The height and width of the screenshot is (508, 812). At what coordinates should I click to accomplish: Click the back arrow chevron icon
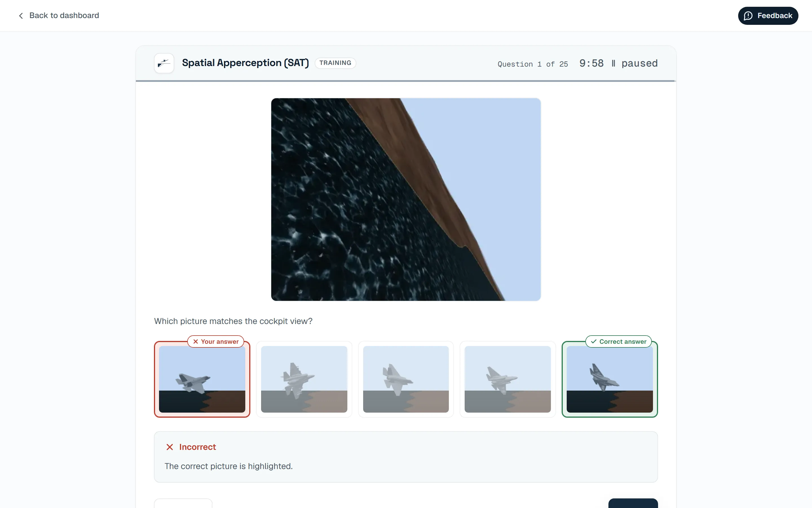tap(21, 16)
